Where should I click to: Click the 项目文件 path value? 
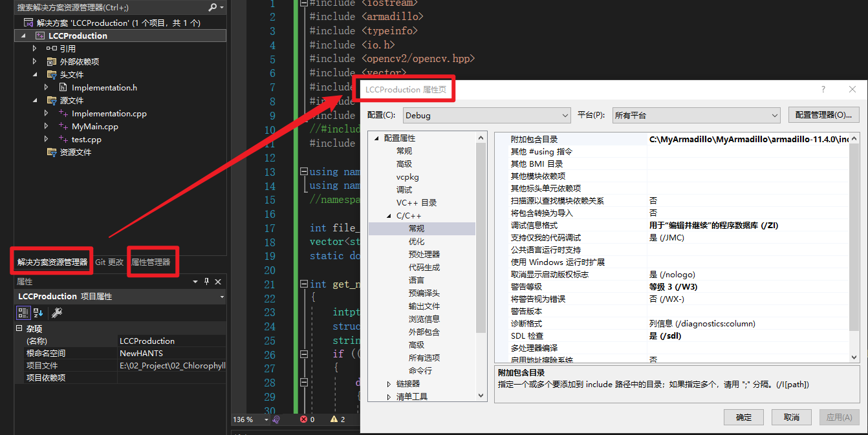pyautogui.click(x=172, y=366)
